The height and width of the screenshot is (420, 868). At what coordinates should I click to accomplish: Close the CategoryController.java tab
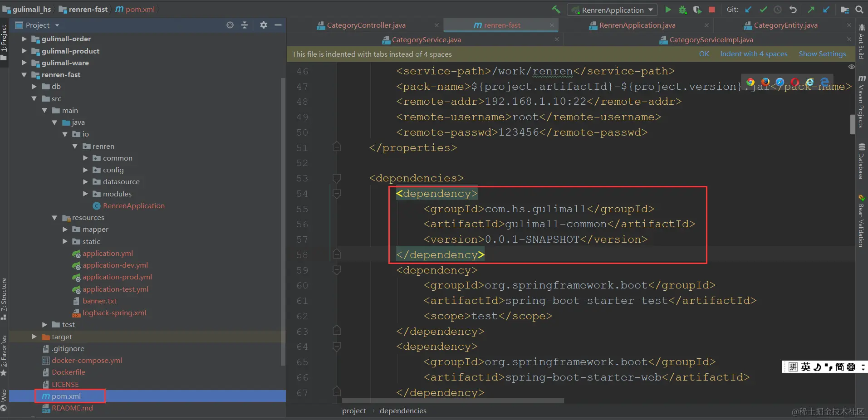tap(436, 25)
